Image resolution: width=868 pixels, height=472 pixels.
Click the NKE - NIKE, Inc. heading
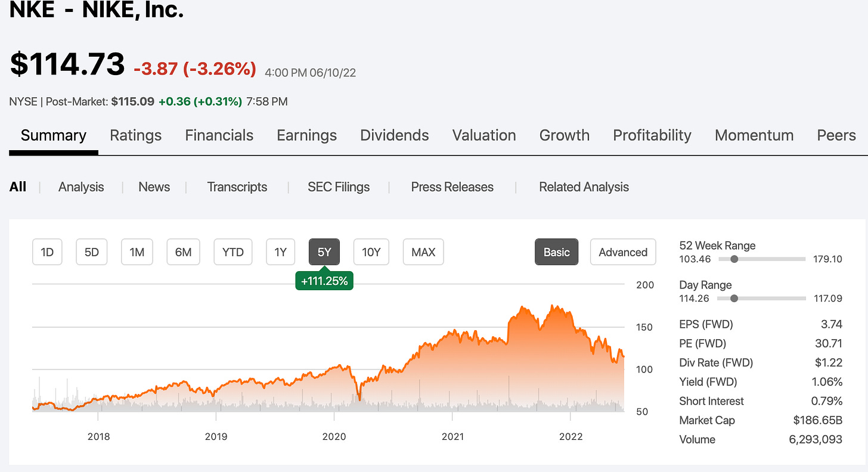pyautogui.click(x=97, y=10)
